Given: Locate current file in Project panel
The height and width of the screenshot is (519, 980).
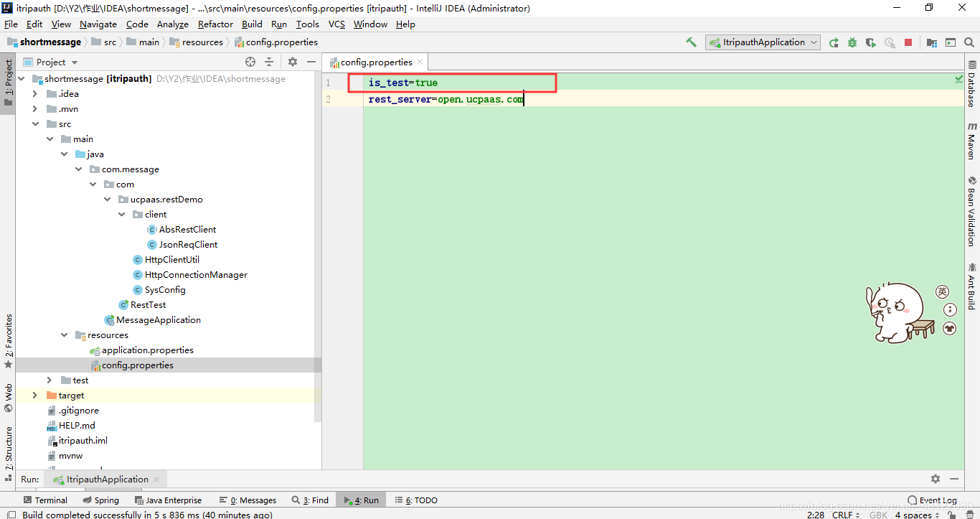Looking at the screenshot, I should click(250, 62).
